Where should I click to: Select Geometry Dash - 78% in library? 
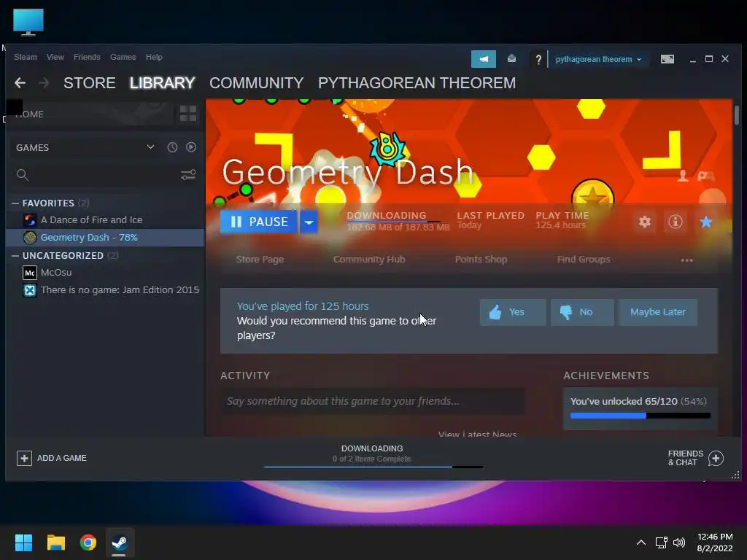point(105,238)
